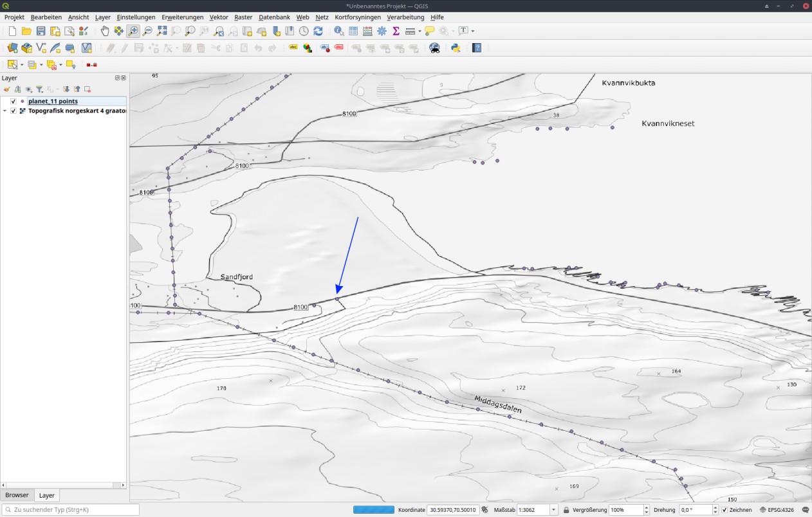Click the Zoom Out magnifier tool
The width and height of the screenshot is (812, 517).
[147, 31]
